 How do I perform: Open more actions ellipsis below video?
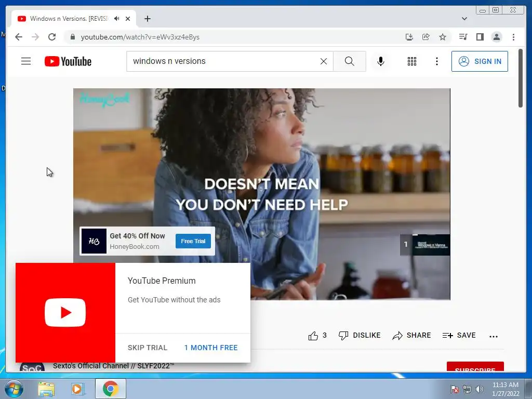click(494, 336)
